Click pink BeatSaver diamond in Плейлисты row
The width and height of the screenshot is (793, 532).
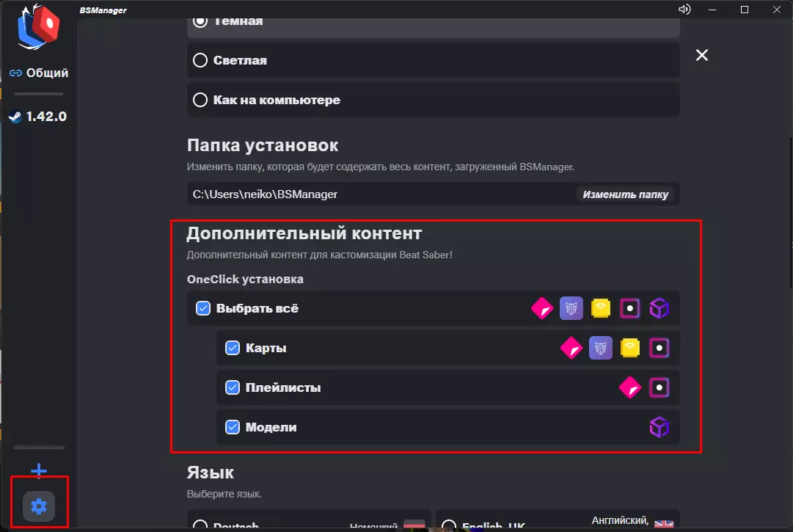[629, 387]
